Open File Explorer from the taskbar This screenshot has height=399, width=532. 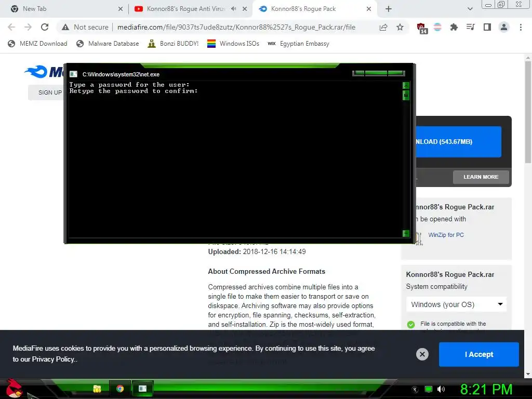coord(97,389)
